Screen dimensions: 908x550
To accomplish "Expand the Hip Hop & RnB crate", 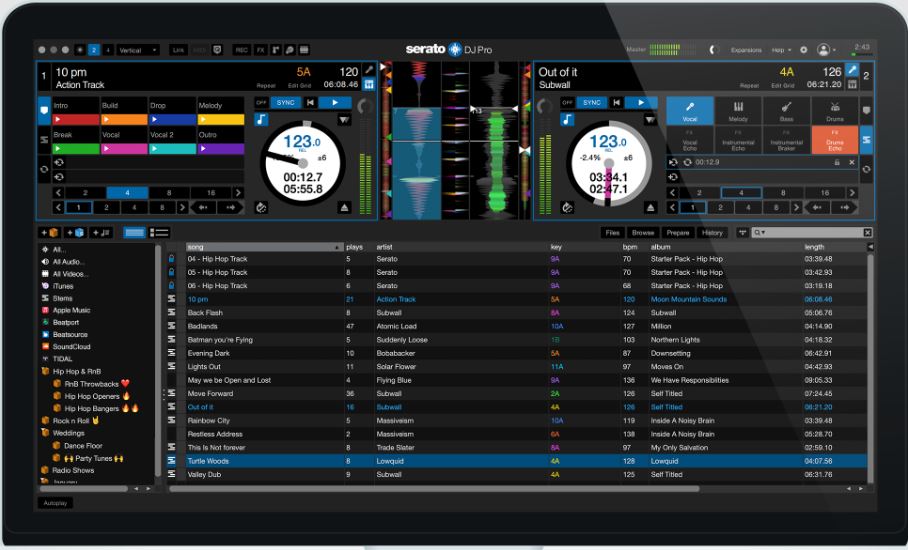I will [45, 371].
